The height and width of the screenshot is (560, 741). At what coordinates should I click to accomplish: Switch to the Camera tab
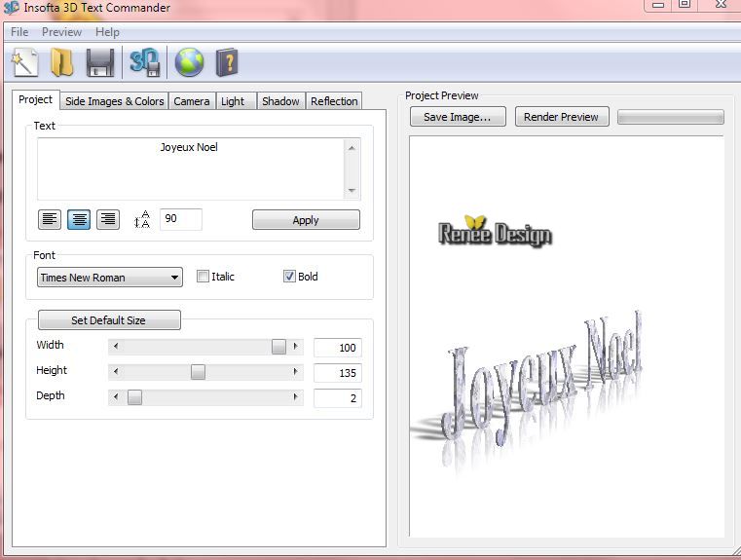click(192, 101)
